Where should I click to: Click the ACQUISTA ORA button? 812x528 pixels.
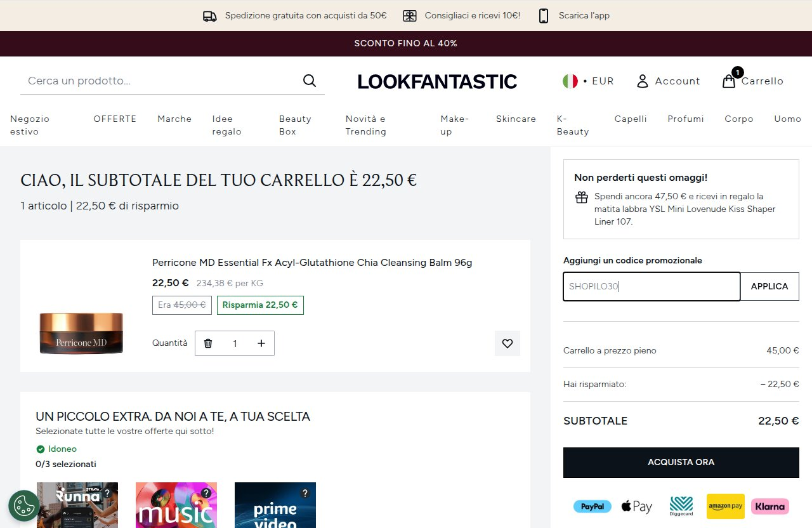[x=681, y=463]
